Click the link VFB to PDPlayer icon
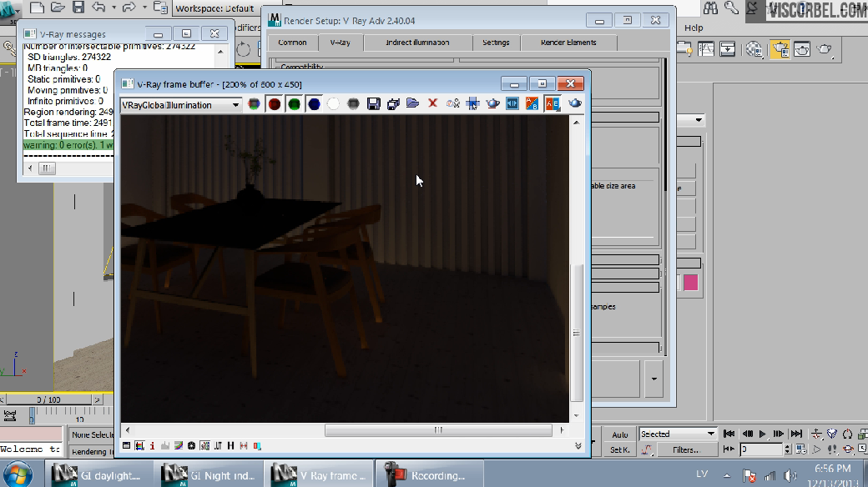Viewport: 868px width, 487px height. tap(512, 103)
